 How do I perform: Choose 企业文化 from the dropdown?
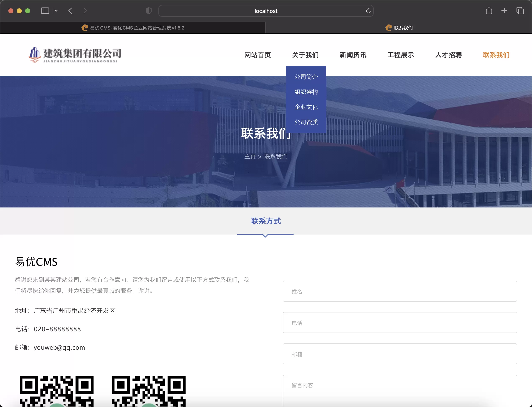pyautogui.click(x=306, y=107)
